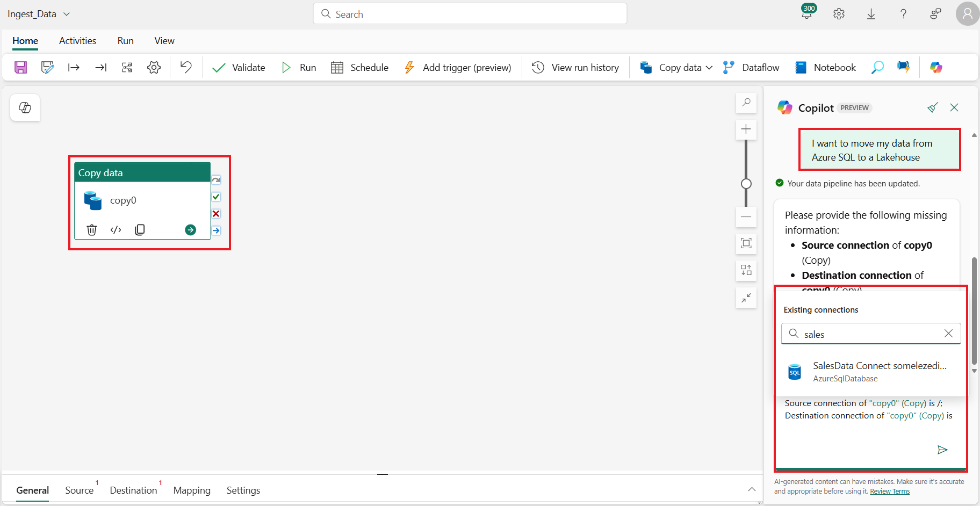Screen dimensions: 980x506
Task: Click the Copilot pane scrollbar
Action: (x=974, y=312)
